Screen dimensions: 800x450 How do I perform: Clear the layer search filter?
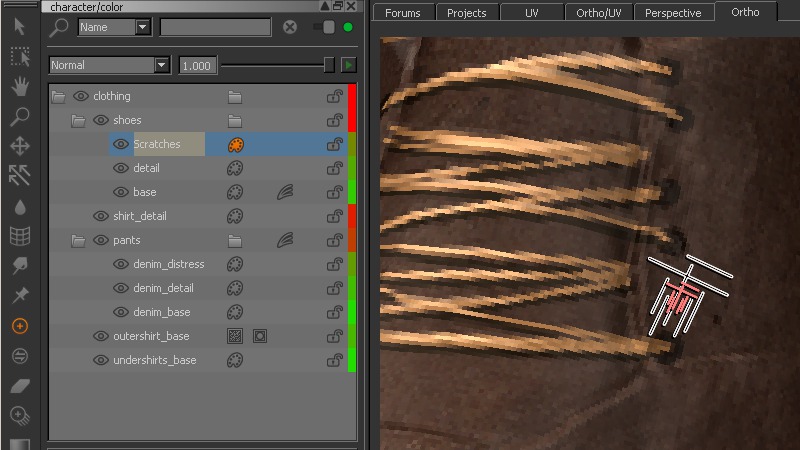290,27
